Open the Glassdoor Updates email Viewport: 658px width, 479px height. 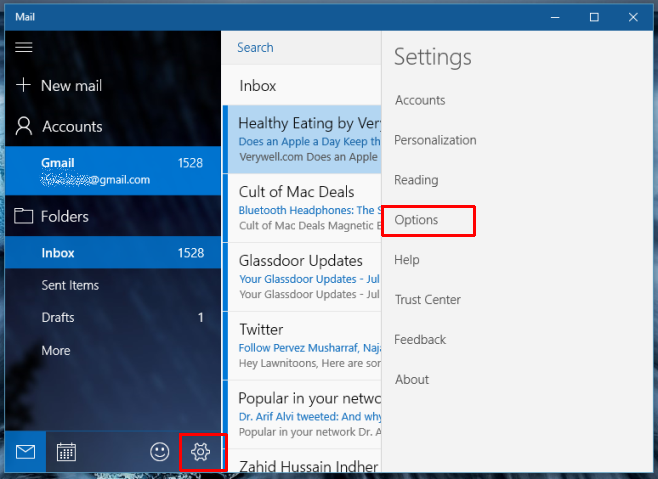302,277
